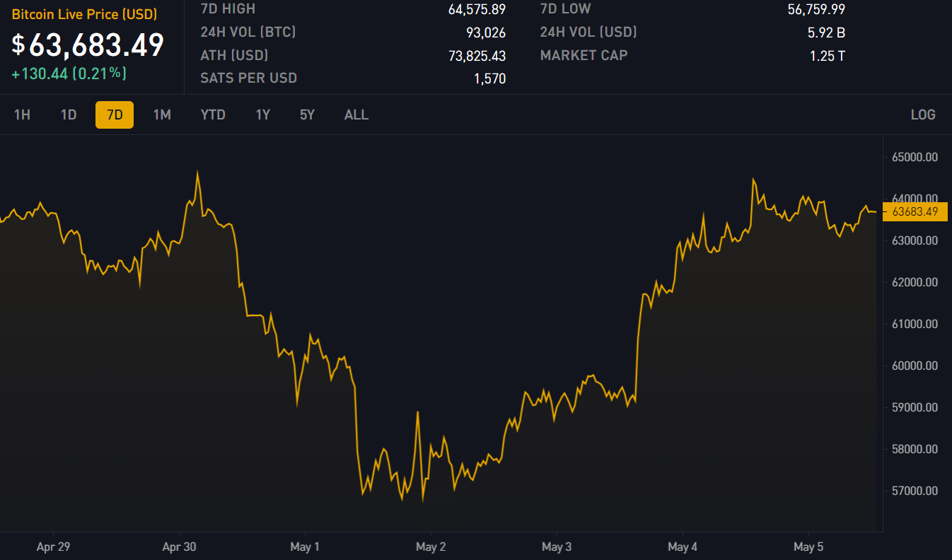Image resolution: width=952 pixels, height=560 pixels.
Task: Select the 7D LOW value 56,759.99
Action: tap(816, 9)
